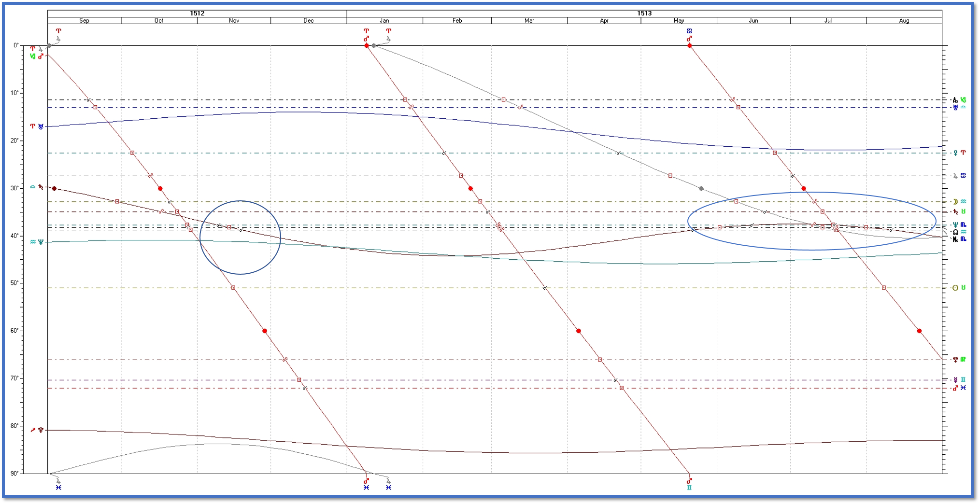980x504 pixels.
Task: Click the red Mars Cancer dot at 0° in May
Action: coord(689,46)
